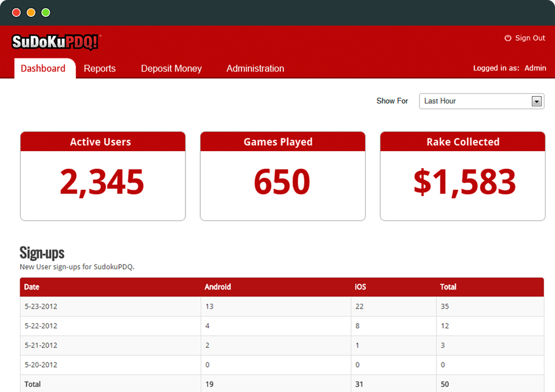Click the 2,345 active users value

pyautogui.click(x=102, y=182)
